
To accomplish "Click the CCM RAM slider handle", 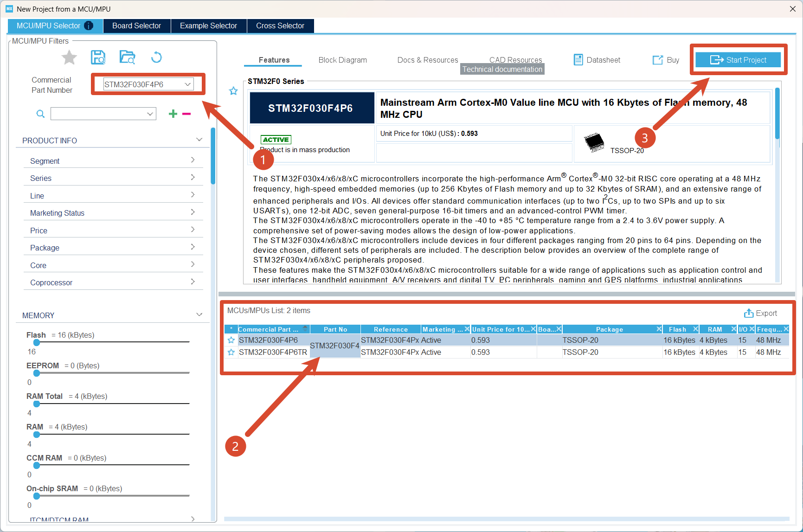I will (x=37, y=465).
